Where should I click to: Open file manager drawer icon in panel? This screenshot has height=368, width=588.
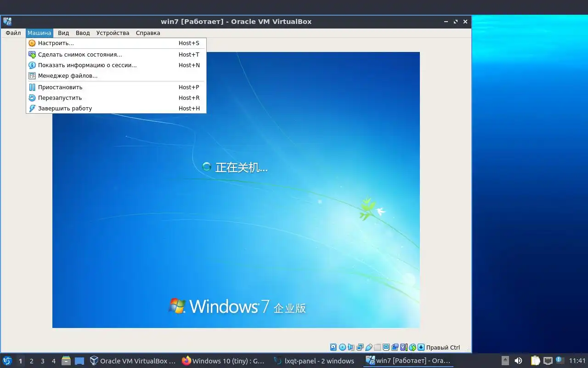[x=66, y=361]
